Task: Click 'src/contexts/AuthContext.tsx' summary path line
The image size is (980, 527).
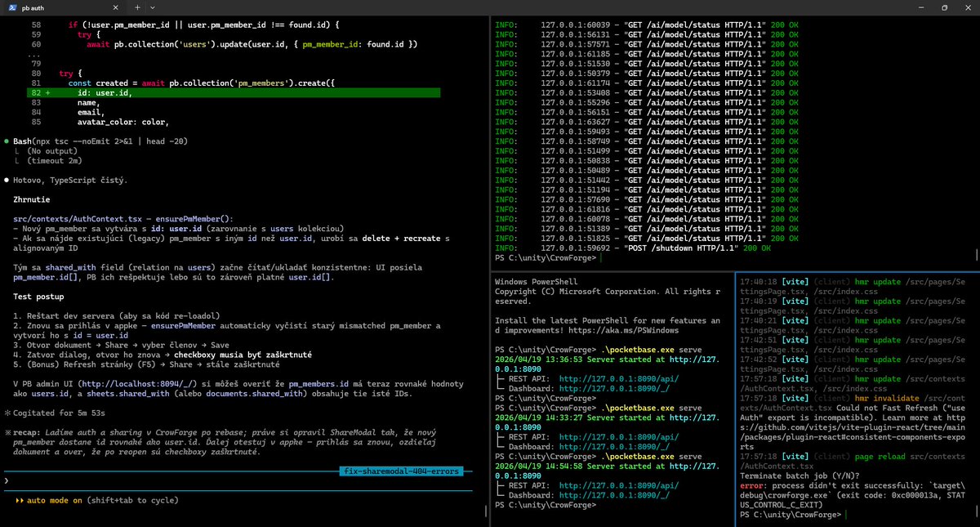Action: click(123, 219)
